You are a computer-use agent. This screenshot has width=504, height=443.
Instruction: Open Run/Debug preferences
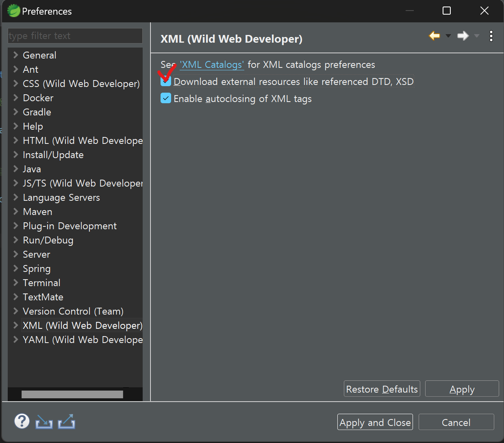pyautogui.click(x=48, y=240)
